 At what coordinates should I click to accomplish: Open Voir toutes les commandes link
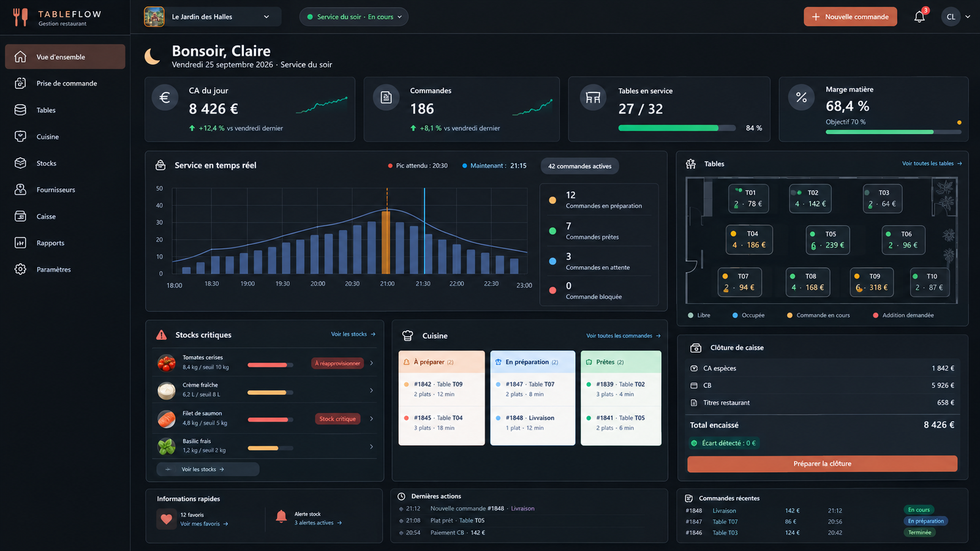tap(624, 335)
